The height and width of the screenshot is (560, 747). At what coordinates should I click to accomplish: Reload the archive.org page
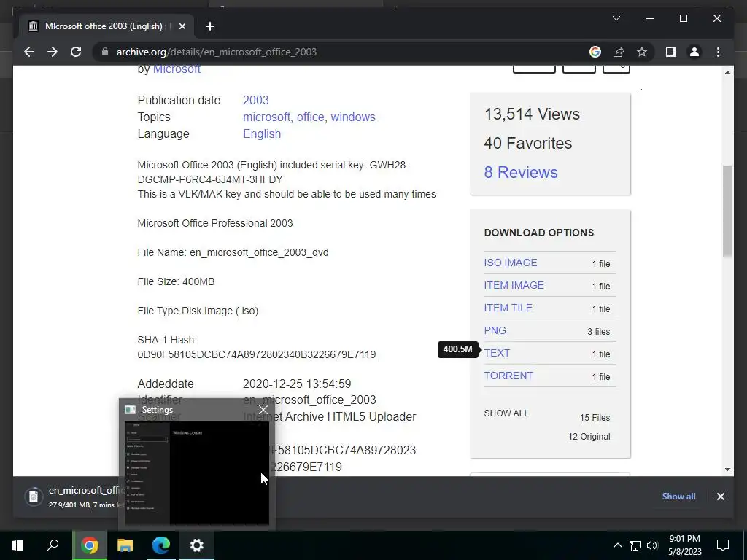pyautogui.click(x=76, y=52)
